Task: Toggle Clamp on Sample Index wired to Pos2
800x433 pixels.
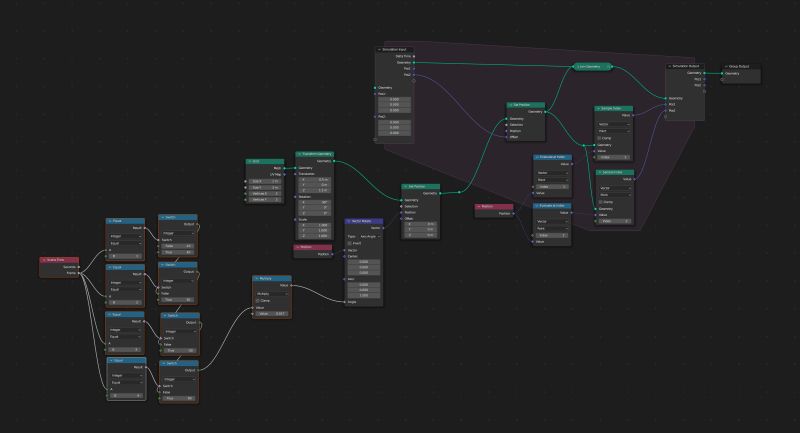Action: (601, 202)
